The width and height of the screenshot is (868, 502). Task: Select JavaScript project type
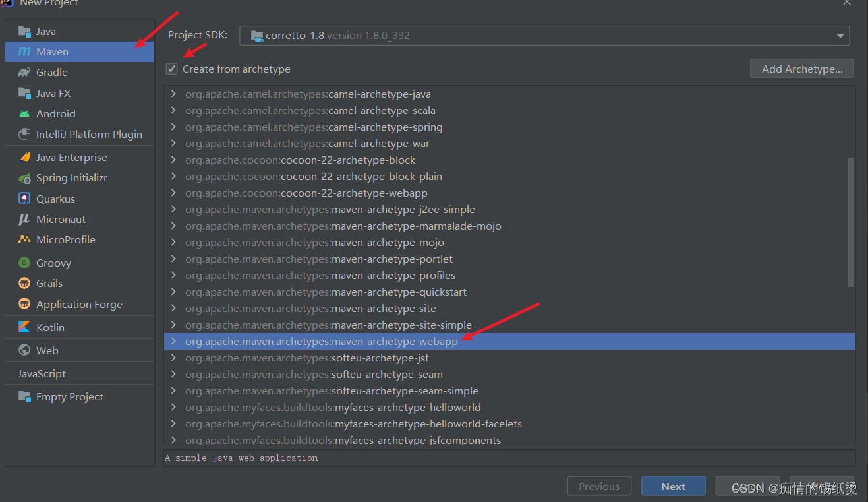click(42, 373)
